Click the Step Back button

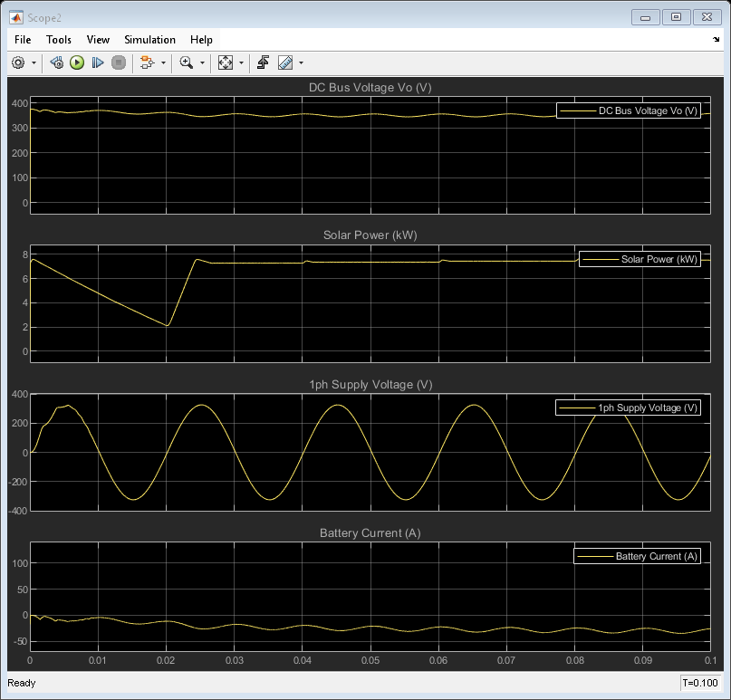point(57,62)
